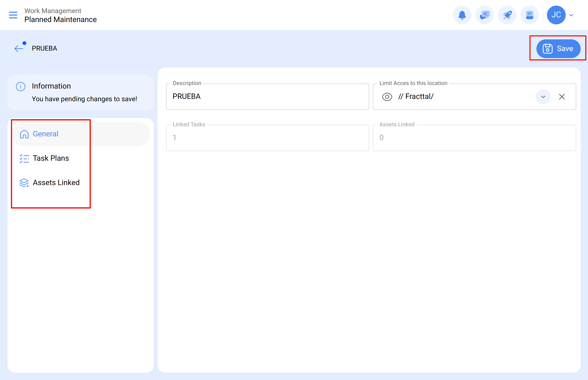Save the pending changes
Viewport: 588px width, 380px height.
point(558,48)
